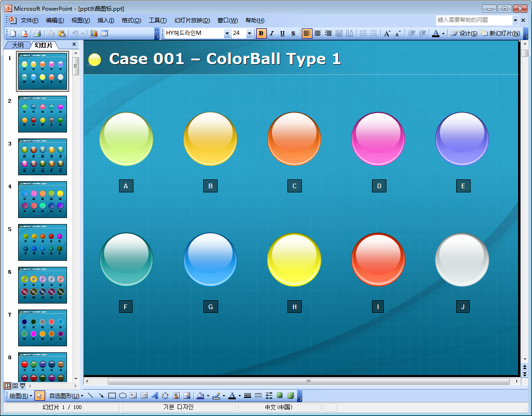Viewport: 532px width, 416px height.
Task: Click the fill color paint bucket
Action: coord(200,396)
